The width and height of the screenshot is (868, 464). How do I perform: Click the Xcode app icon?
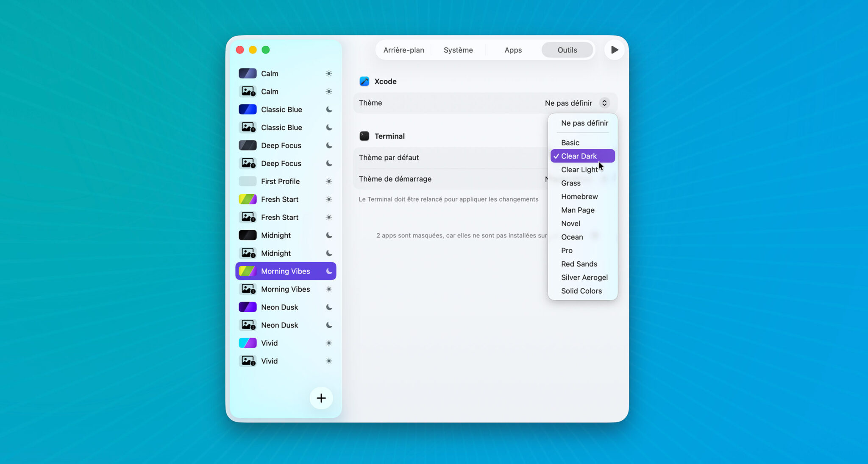click(x=364, y=81)
